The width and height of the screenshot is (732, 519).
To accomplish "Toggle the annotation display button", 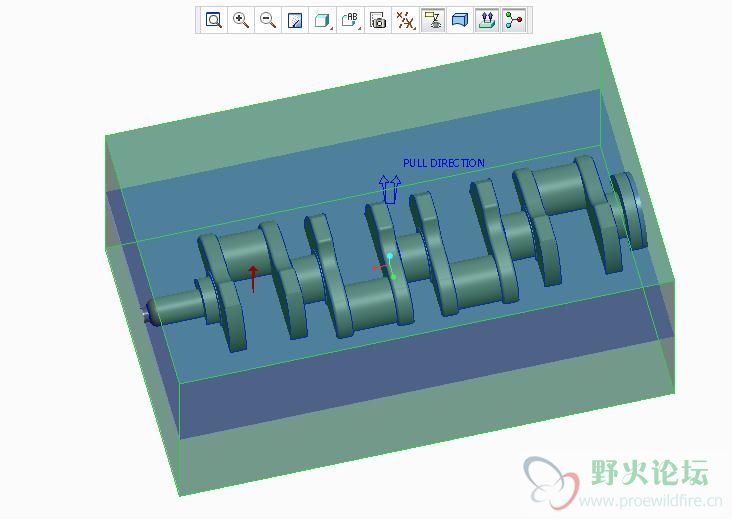I will (x=433, y=20).
